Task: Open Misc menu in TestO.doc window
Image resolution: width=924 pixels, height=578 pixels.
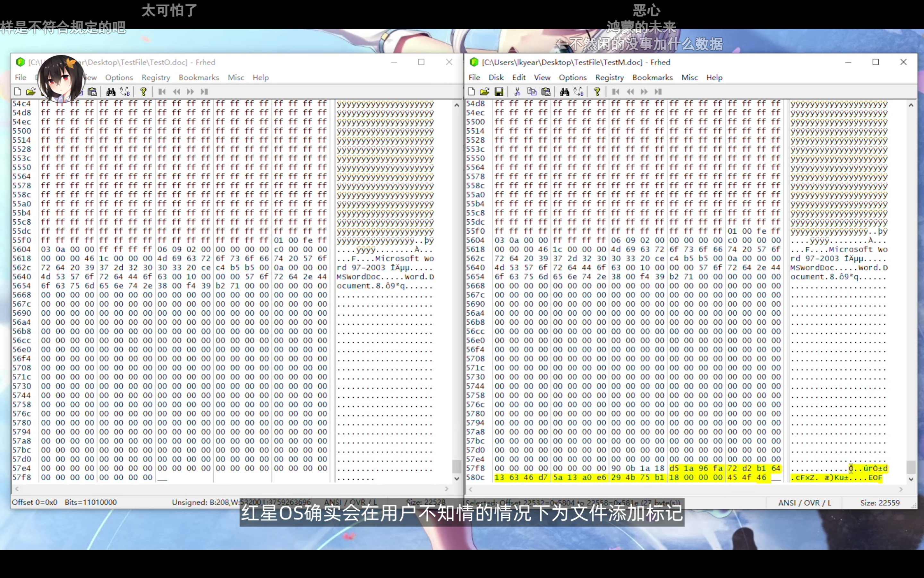Action: [236, 78]
